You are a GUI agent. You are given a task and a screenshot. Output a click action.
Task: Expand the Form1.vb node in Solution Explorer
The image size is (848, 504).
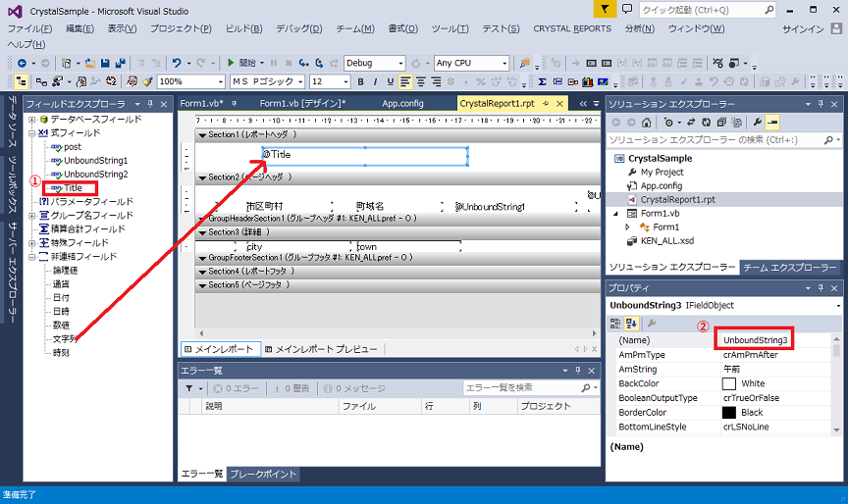[628, 227]
